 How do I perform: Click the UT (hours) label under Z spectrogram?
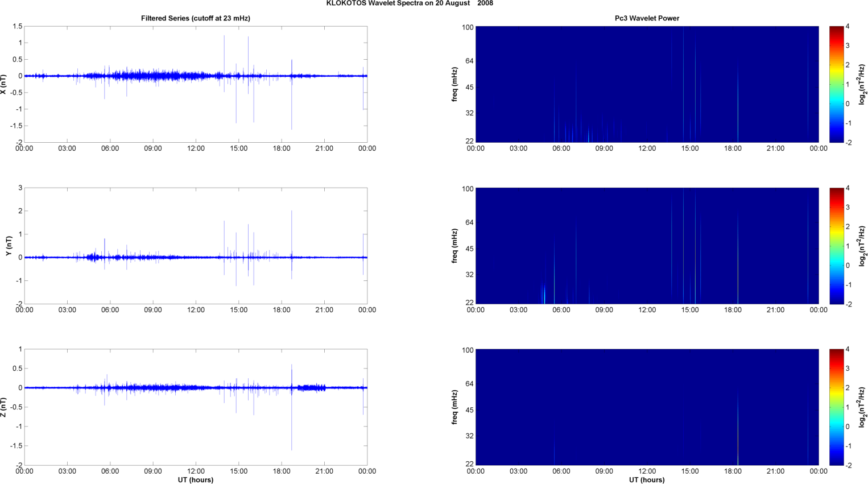(x=647, y=480)
